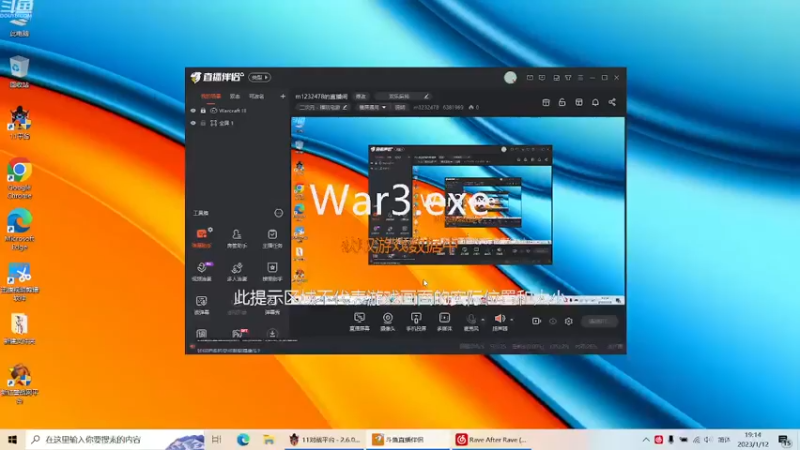This screenshot has height=450, width=800.
Task: Add a 手机投屏 phone cast source
Action: pyautogui.click(x=416, y=322)
